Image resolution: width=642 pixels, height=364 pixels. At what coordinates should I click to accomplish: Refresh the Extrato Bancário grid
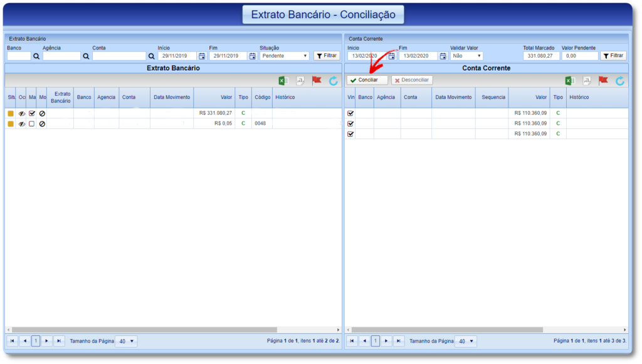[334, 81]
